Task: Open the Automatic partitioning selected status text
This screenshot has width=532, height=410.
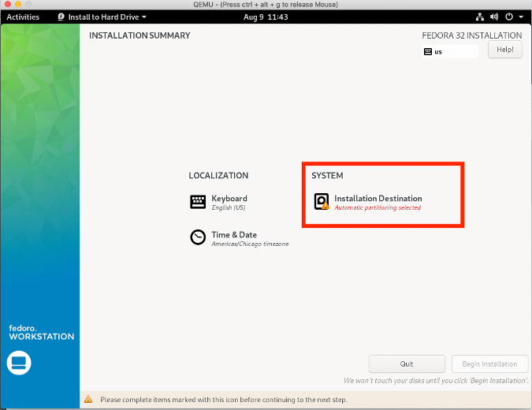Action: click(x=378, y=208)
